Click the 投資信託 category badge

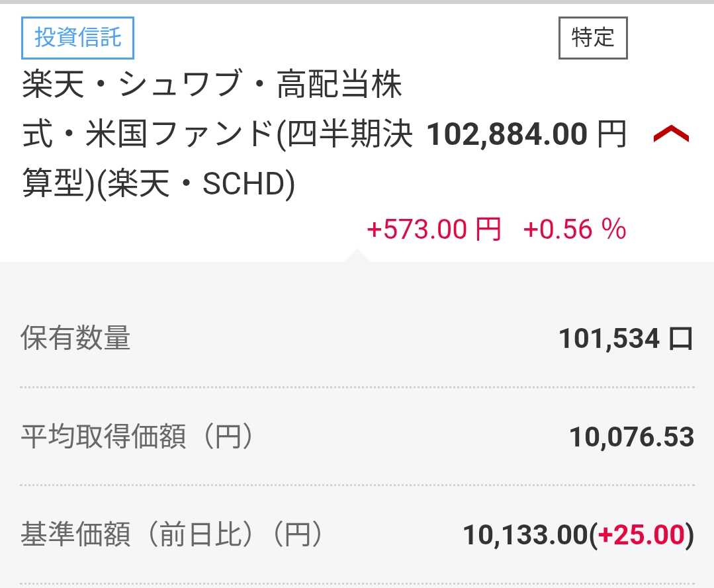(x=78, y=38)
